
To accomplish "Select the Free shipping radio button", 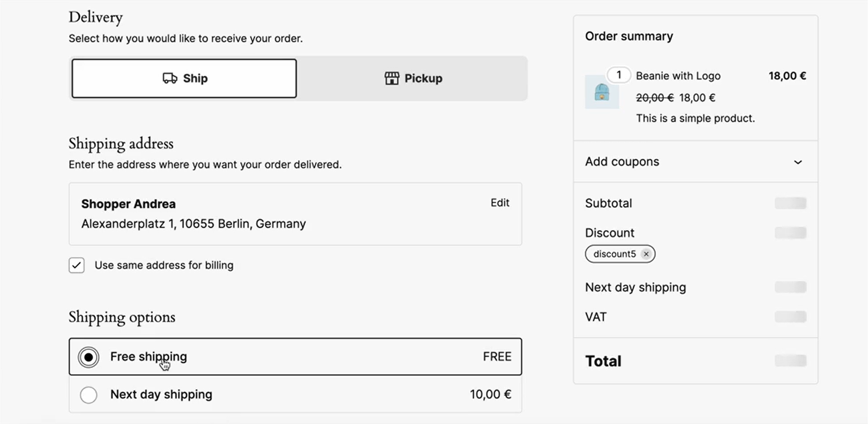I will (88, 357).
